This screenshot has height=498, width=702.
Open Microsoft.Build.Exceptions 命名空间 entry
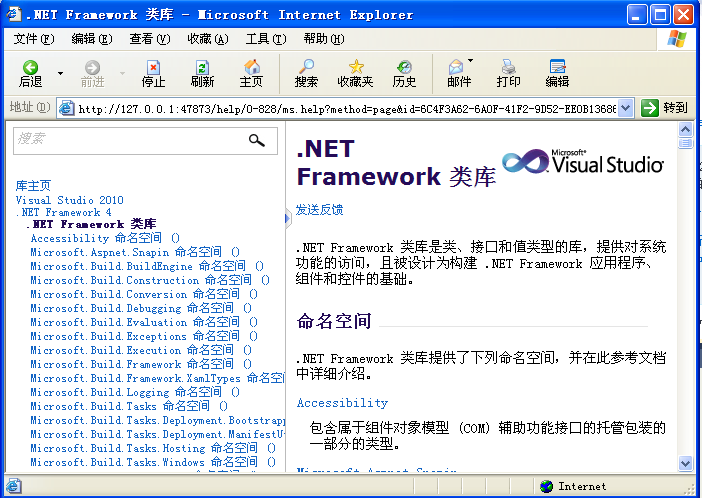[x=144, y=336]
